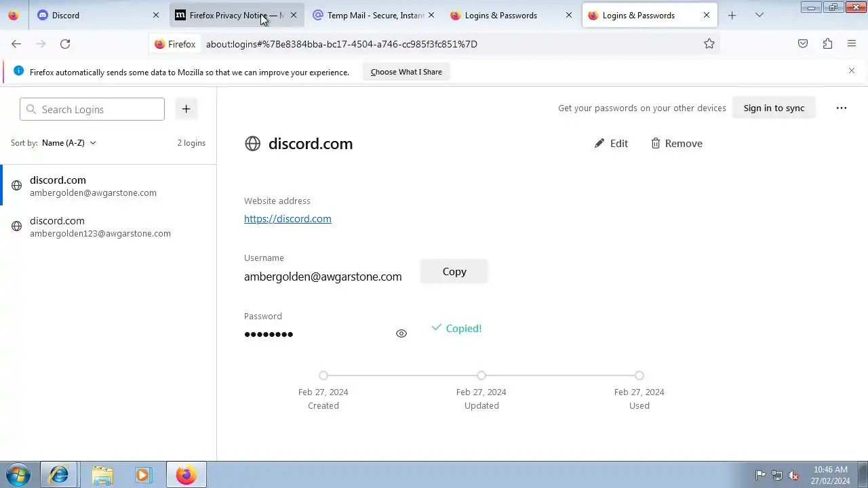Click the network tray icon
Screen dimensions: 868x488
[x=777, y=475]
